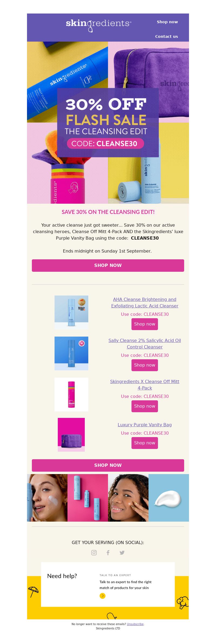Click the AHA Cleanse product thumbnail
Image resolution: width=216 pixels, height=644 pixels.
point(71,312)
